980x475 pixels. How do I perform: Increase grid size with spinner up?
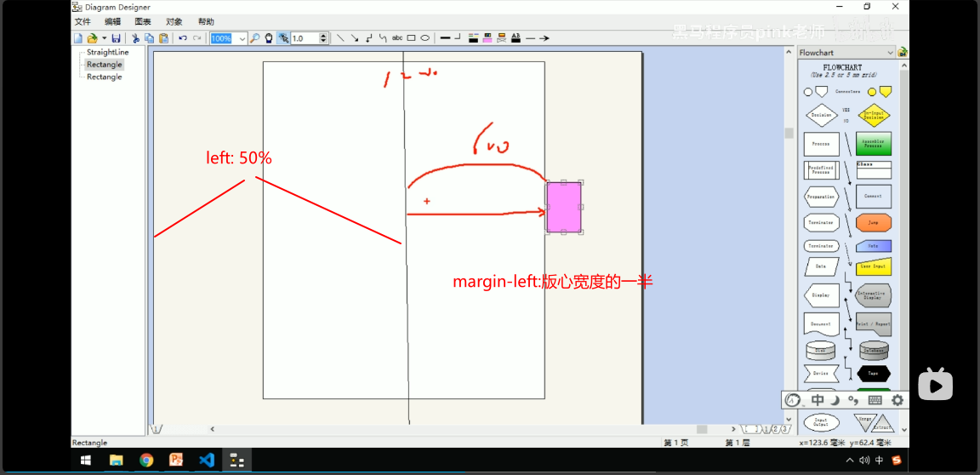tap(323, 36)
